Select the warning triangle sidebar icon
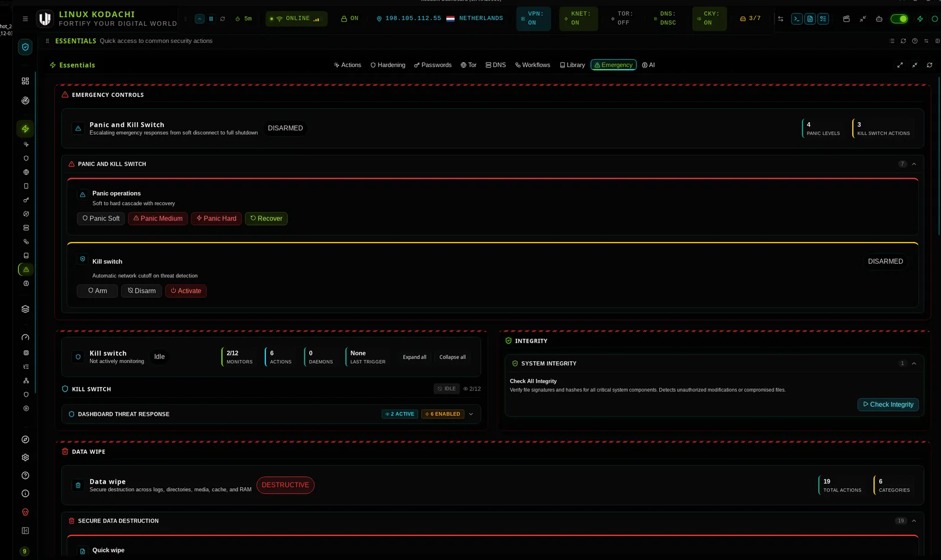This screenshot has height=560, width=941. pyautogui.click(x=26, y=270)
